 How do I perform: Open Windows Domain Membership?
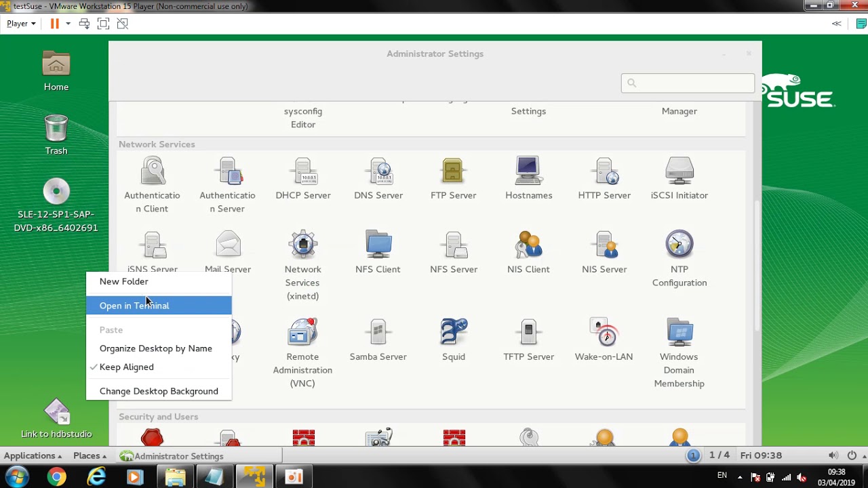tap(679, 353)
